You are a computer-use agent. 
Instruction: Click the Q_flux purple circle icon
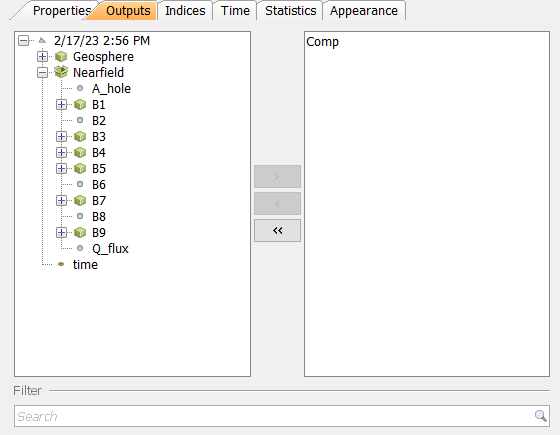(x=80, y=248)
